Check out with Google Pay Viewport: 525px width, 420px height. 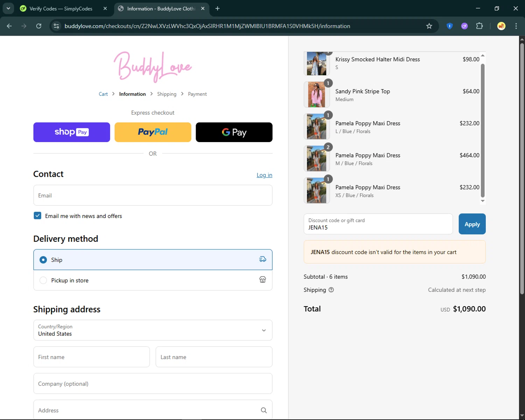click(234, 132)
